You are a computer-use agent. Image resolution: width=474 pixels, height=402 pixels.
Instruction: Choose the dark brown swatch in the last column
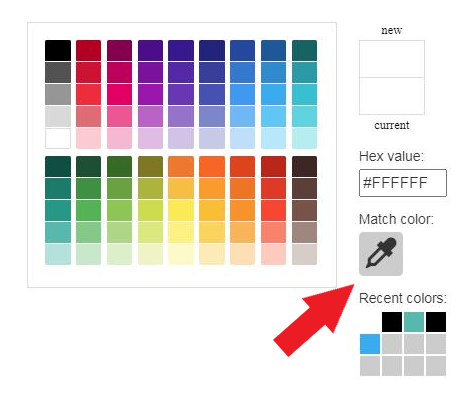304,166
